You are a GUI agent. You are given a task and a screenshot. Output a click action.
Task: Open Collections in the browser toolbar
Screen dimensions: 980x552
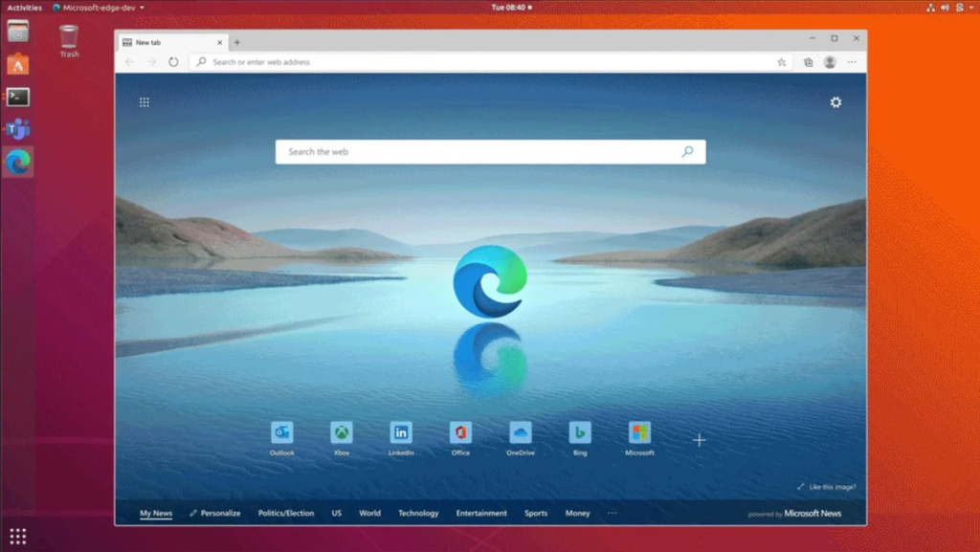807,61
